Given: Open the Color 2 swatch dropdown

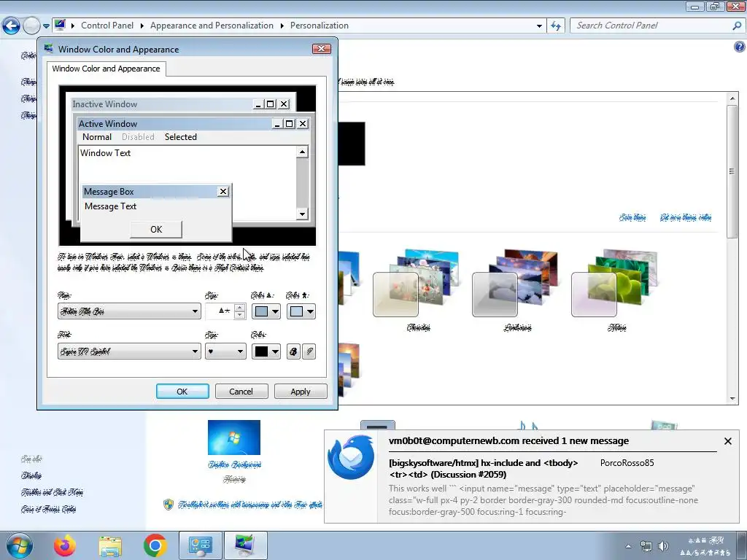Looking at the screenshot, I should [x=301, y=311].
